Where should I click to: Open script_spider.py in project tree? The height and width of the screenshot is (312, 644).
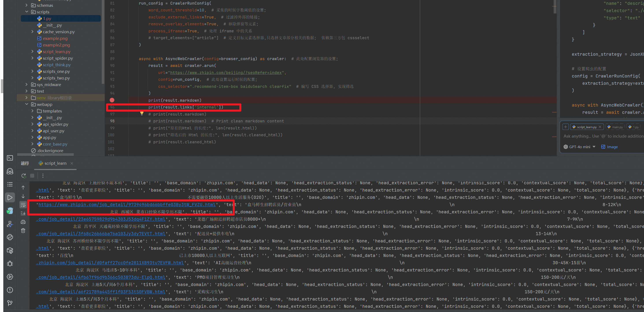pos(58,58)
